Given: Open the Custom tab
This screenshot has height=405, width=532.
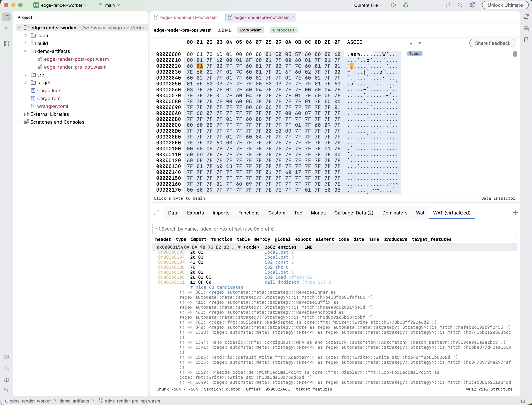Looking at the screenshot, I should click(277, 213).
